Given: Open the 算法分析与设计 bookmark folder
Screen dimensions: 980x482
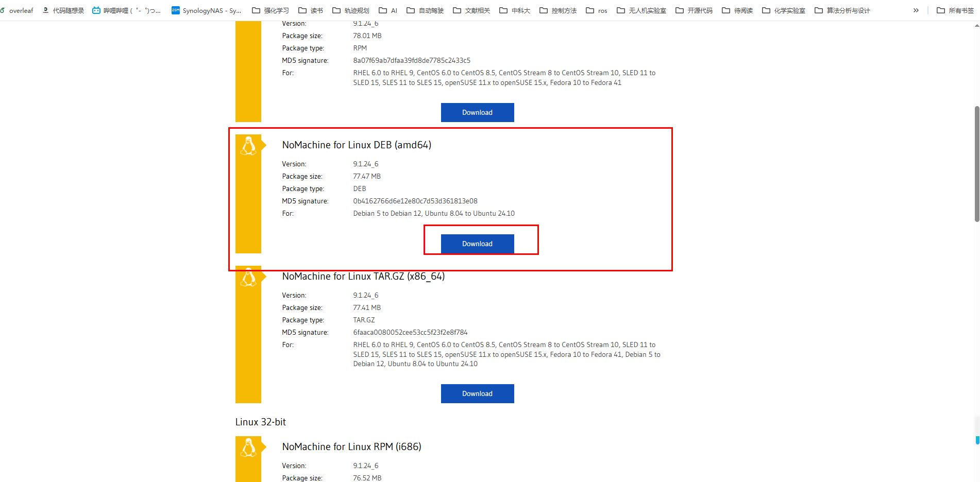Looking at the screenshot, I should [842, 10].
